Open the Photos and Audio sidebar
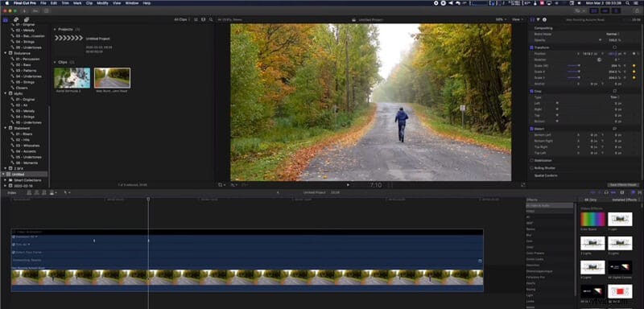Image resolution: width=644 pixels, height=309 pixels. [15, 19]
